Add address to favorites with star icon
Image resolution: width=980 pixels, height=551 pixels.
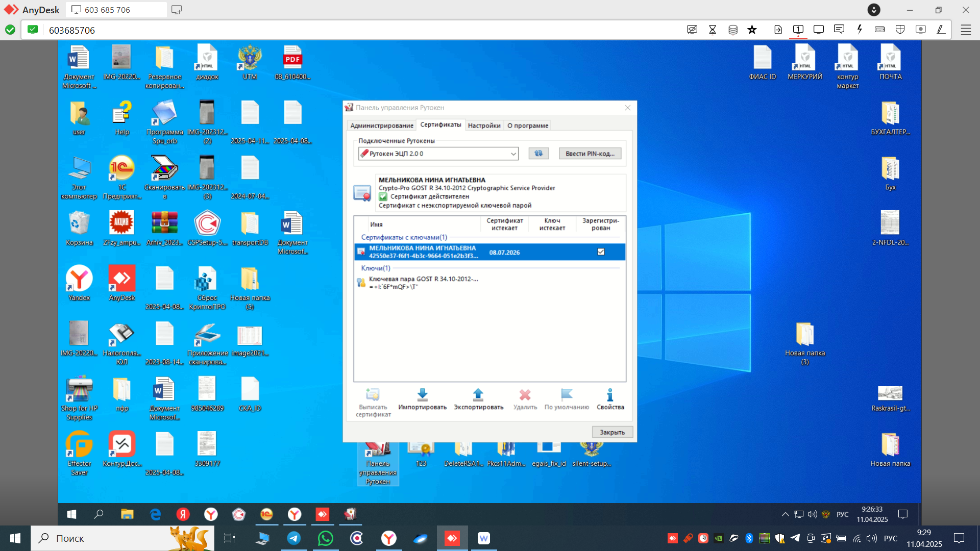click(x=752, y=30)
